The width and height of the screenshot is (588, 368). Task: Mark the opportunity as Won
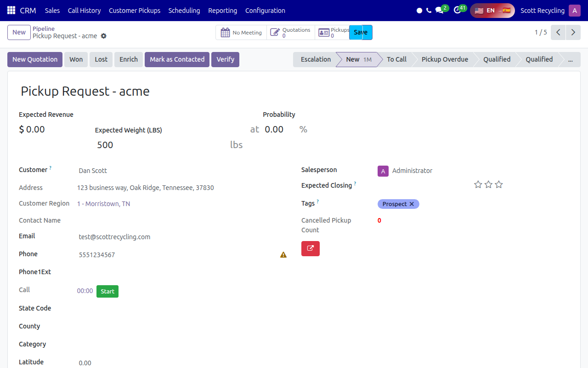coord(76,59)
